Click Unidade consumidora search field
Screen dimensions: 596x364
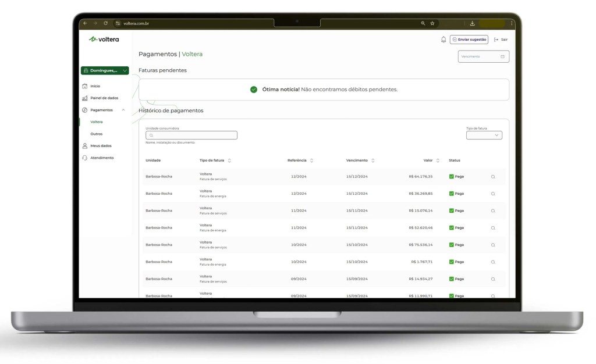pyautogui.click(x=191, y=135)
